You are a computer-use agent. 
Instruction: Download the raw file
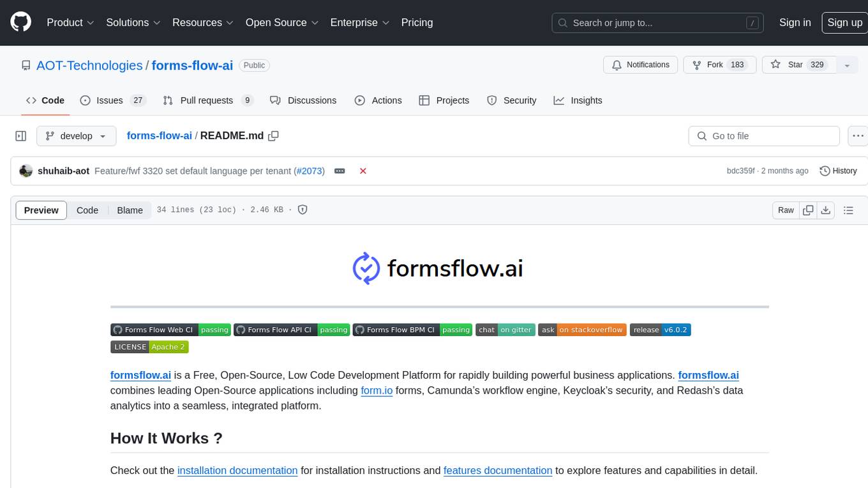click(x=826, y=210)
